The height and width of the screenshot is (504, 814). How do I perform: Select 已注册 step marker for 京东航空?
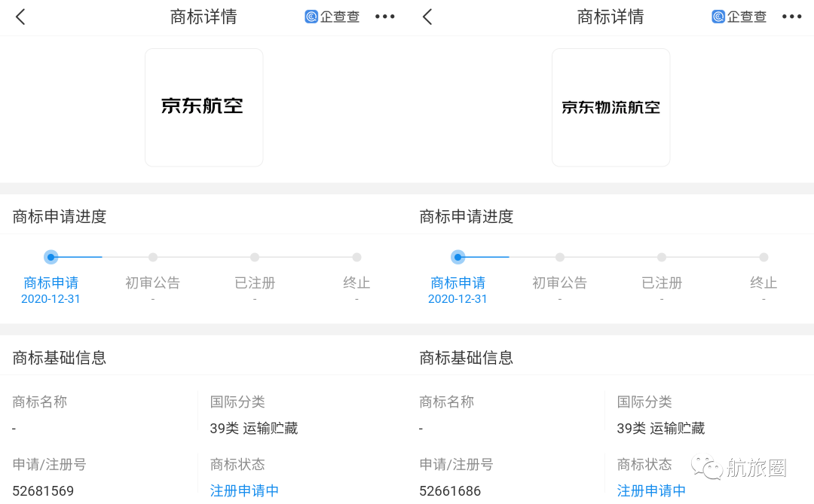click(x=255, y=257)
